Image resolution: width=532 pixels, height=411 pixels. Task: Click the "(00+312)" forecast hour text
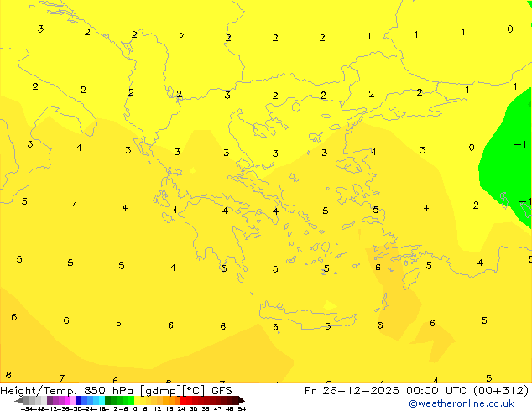tap(501, 391)
